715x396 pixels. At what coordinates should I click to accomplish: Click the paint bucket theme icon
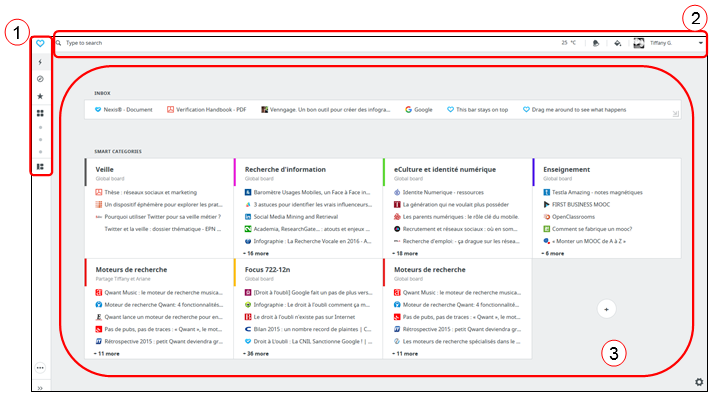617,43
